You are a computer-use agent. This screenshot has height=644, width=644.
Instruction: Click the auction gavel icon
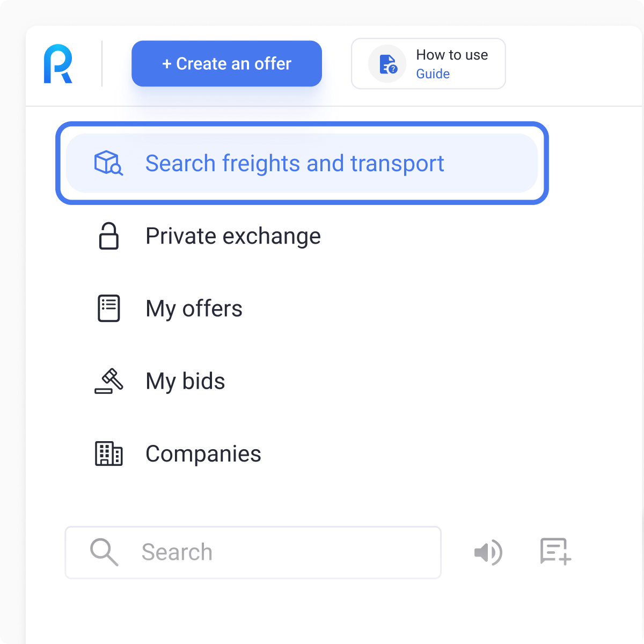coord(109,381)
